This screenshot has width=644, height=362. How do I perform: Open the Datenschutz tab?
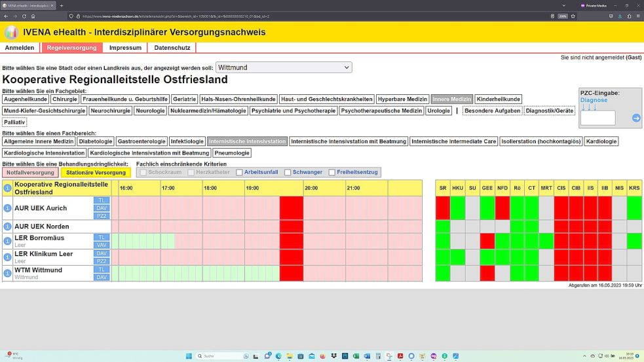172,48
